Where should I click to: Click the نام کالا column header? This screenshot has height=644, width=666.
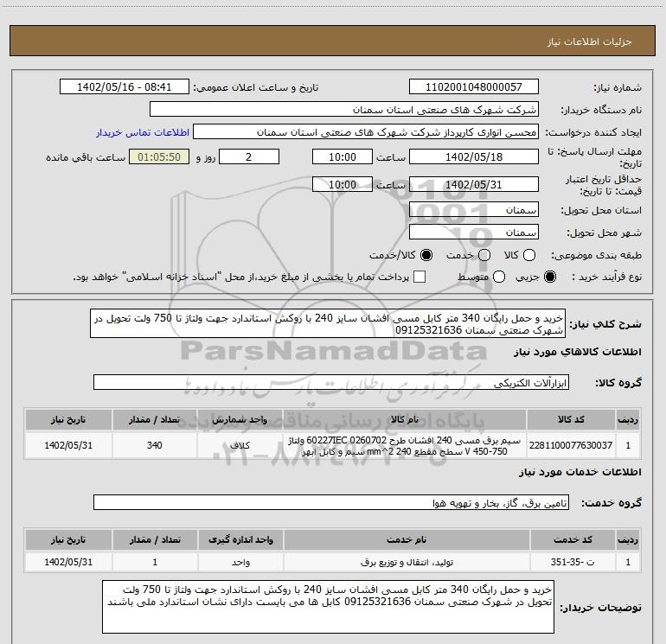pos(405,419)
